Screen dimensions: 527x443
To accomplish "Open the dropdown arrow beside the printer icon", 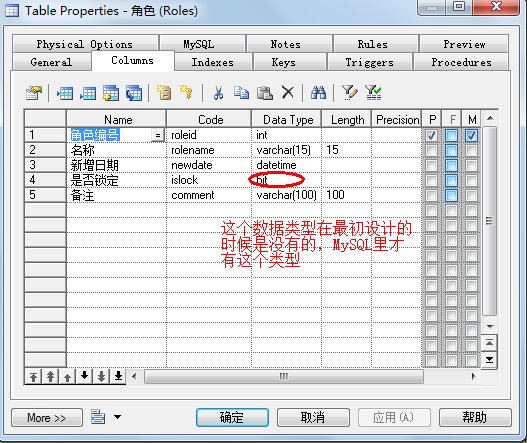I will (117, 417).
